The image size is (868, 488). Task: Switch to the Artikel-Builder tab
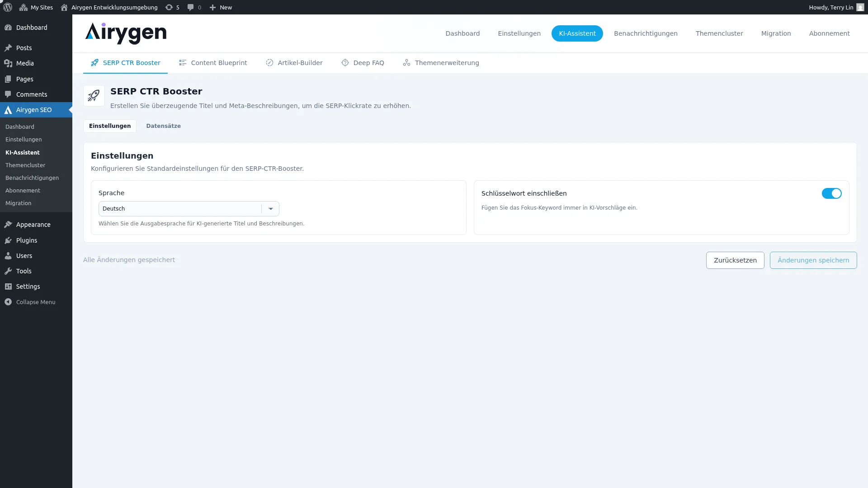pyautogui.click(x=294, y=63)
